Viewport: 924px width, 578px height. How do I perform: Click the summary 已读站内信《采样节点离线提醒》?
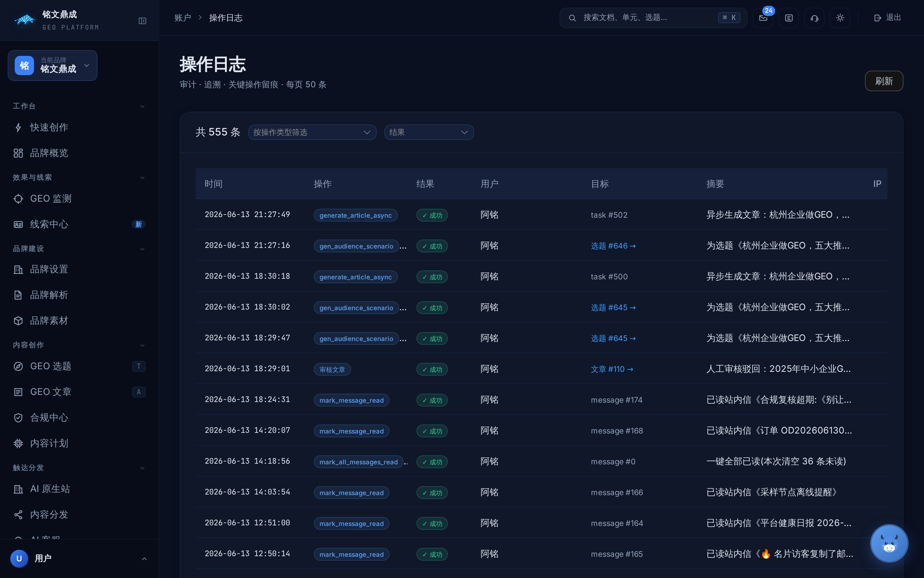tap(772, 492)
